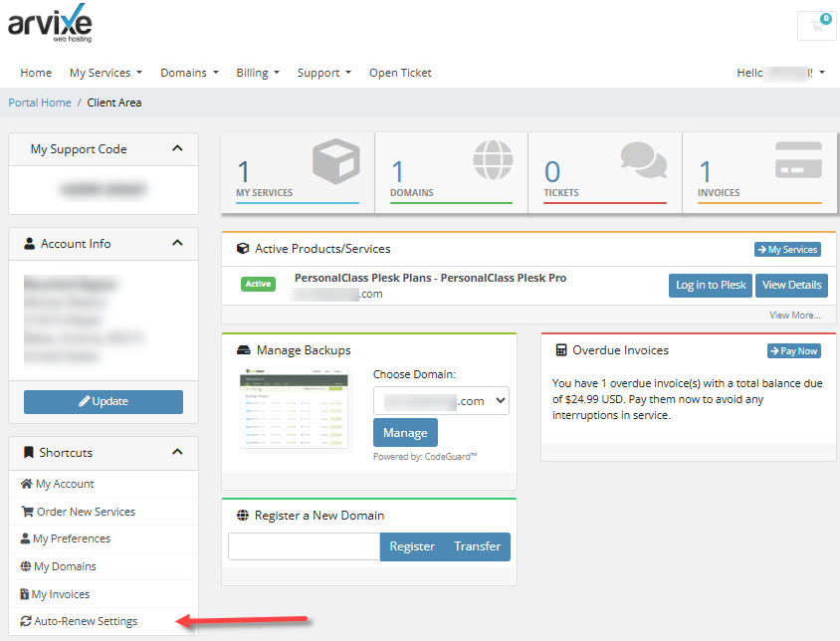Click the Invoices credit card icon

coord(798,159)
